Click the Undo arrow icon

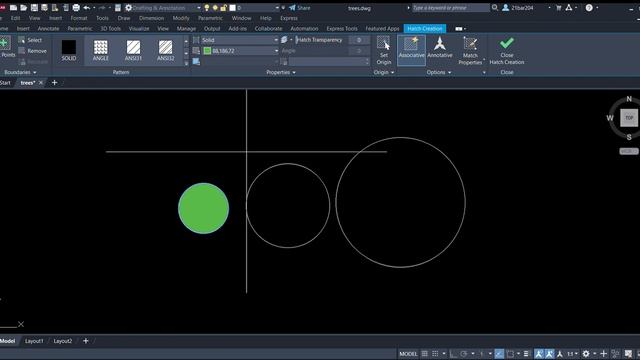pos(87,8)
